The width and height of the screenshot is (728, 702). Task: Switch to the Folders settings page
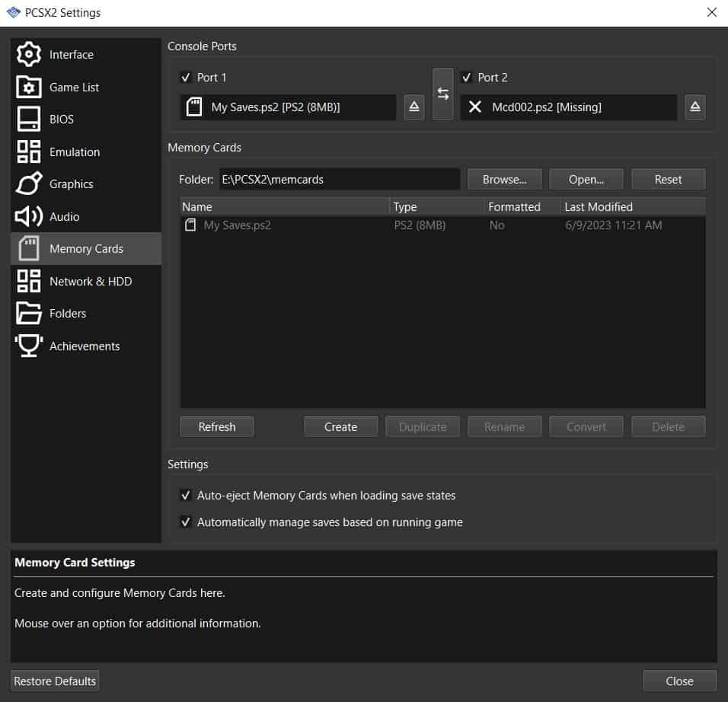[86, 314]
